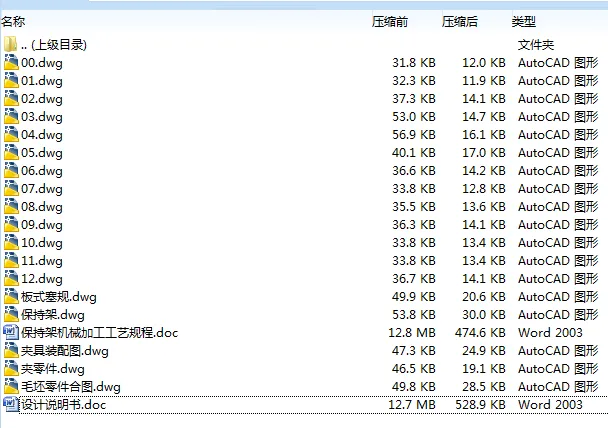This screenshot has height=428, width=608.
Task: Select the Word icon of 保持架机械加工工艺规程.doc
Action: coord(11,333)
